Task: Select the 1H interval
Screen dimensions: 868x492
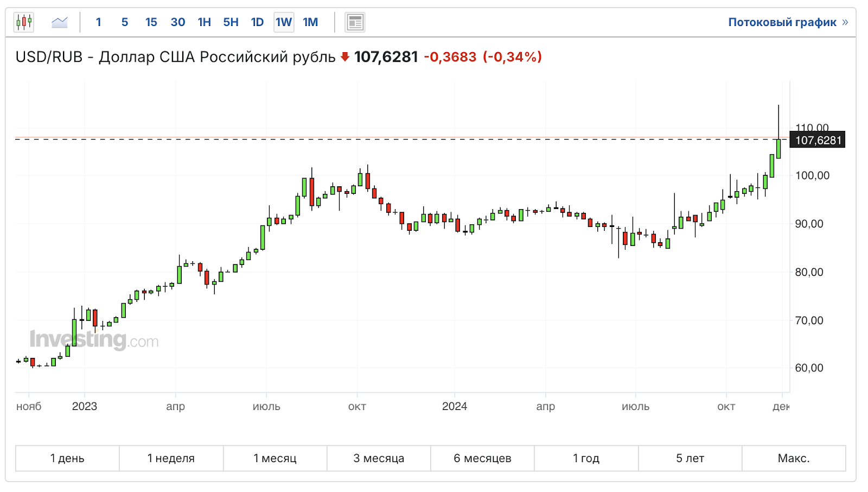Action: pyautogui.click(x=205, y=22)
